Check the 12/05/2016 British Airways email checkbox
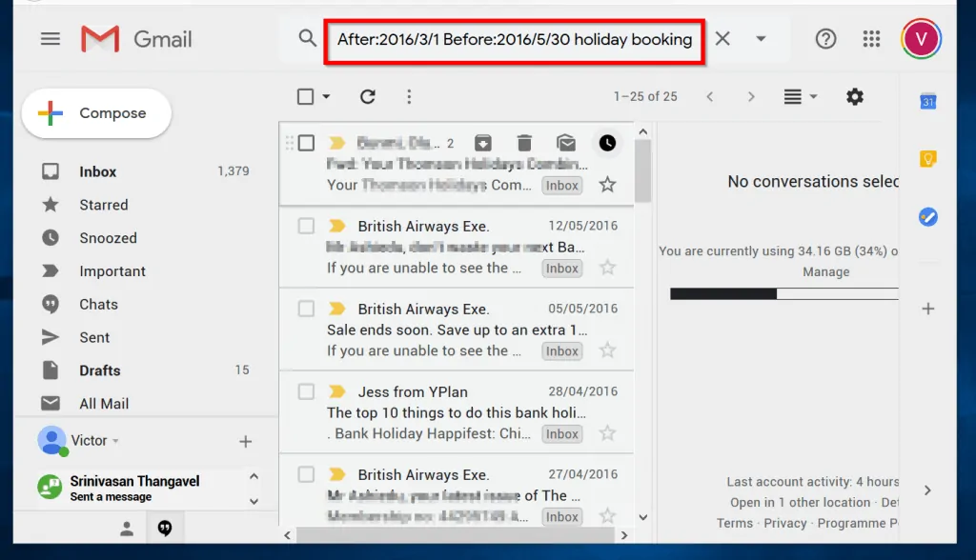This screenshot has height=560, width=976. [x=308, y=227]
